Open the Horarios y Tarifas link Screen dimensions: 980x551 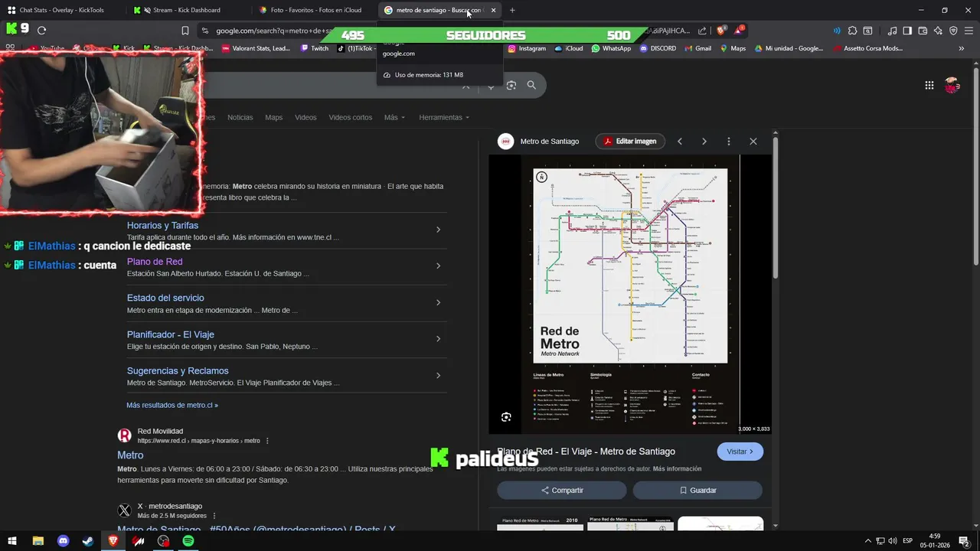162,226
